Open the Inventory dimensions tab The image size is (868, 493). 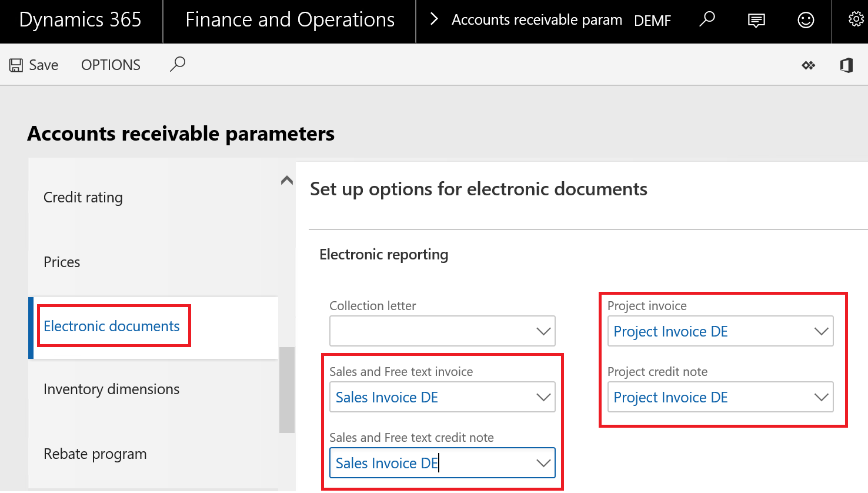[x=112, y=389]
